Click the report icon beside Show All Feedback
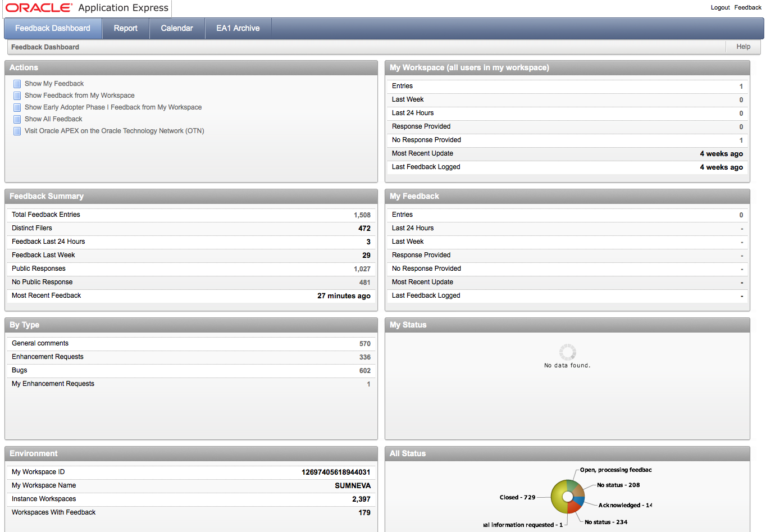 [17, 119]
